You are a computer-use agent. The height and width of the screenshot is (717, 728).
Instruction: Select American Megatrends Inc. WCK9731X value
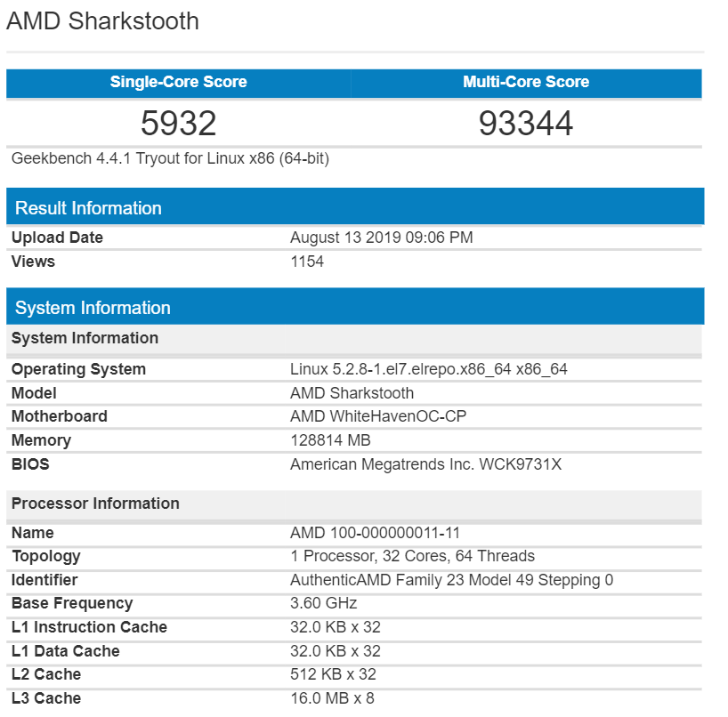coord(425,464)
